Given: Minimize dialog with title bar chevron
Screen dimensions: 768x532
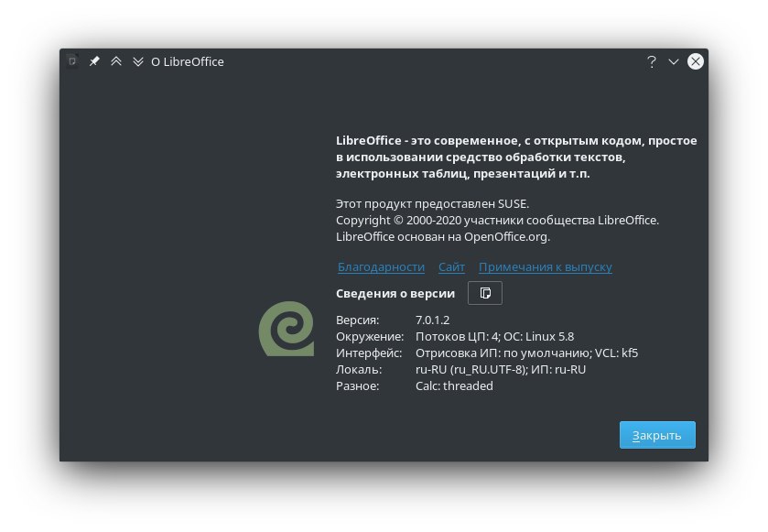Looking at the screenshot, I should point(674,61).
